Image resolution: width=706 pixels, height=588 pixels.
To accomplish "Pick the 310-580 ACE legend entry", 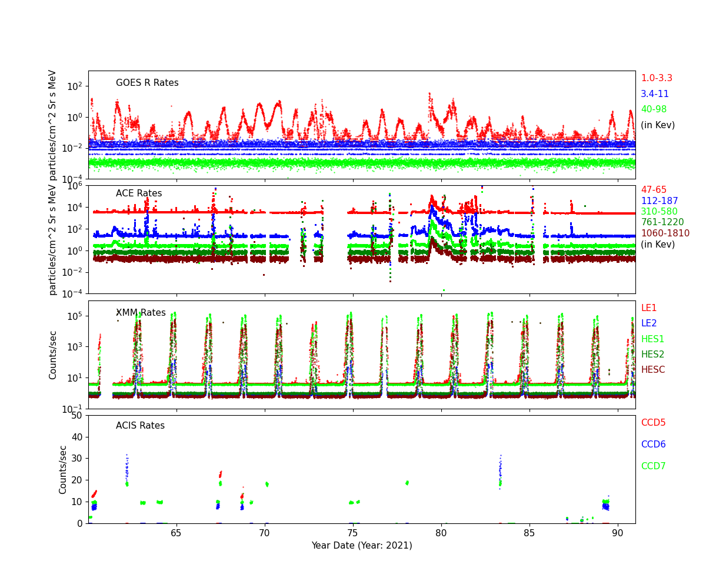I will tap(659, 212).
